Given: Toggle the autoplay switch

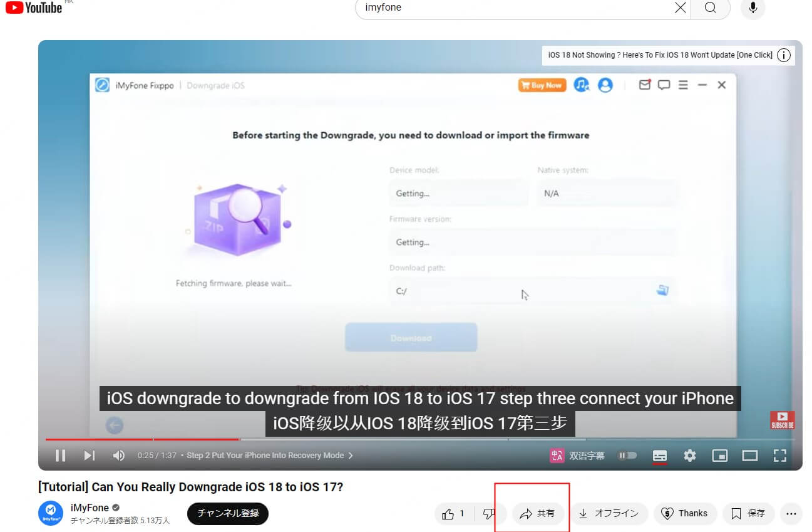Looking at the screenshot, I should click(x=627, y=456).
